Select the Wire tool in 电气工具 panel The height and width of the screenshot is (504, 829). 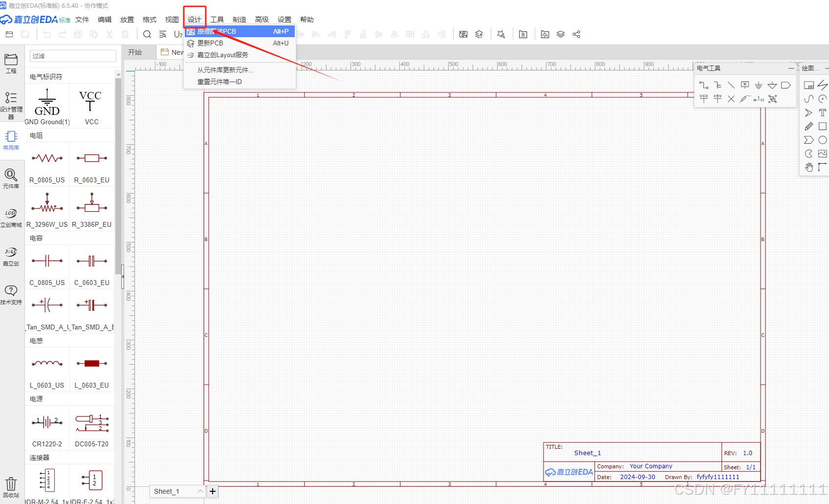click(704, 86)
